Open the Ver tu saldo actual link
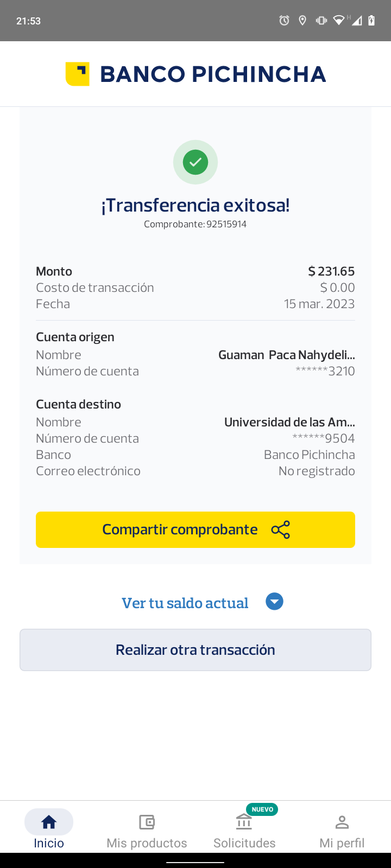This screenshot has height=868, width=391. pyautogui.click(x=185, y=603)
